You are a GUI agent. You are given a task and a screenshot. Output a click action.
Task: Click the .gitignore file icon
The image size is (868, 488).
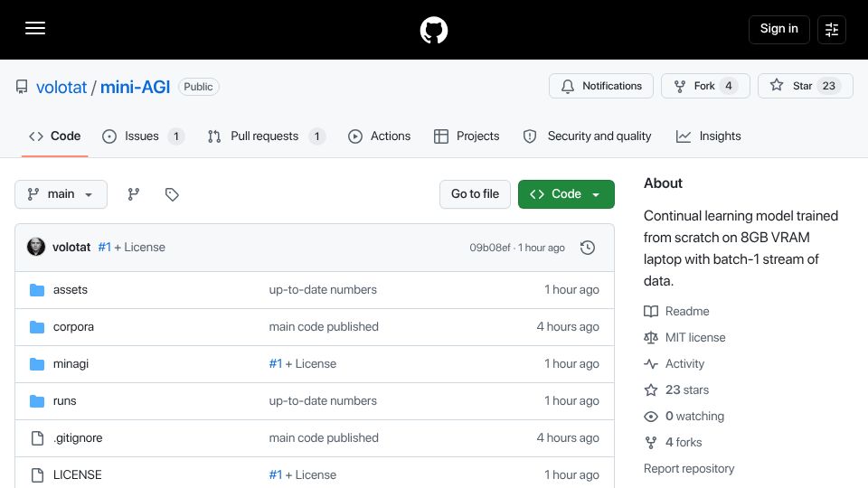[x=37, y=438]
